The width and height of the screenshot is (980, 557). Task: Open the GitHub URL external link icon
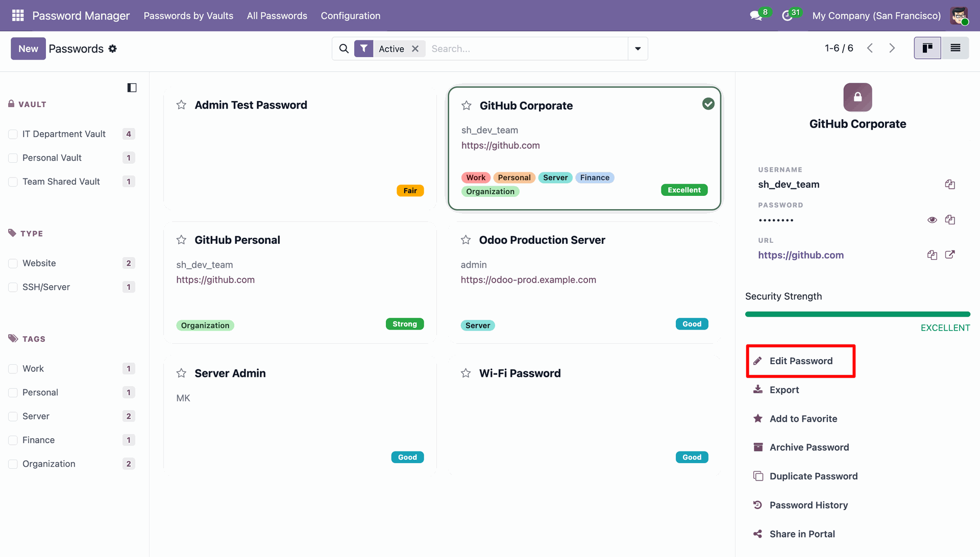pyautogui.click(x=950, y=255)
